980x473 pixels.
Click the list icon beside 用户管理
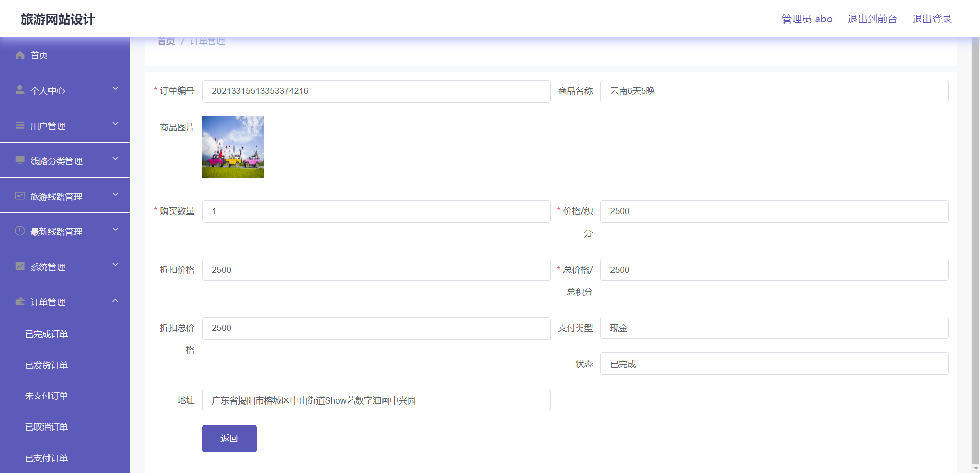coord(20,125)
